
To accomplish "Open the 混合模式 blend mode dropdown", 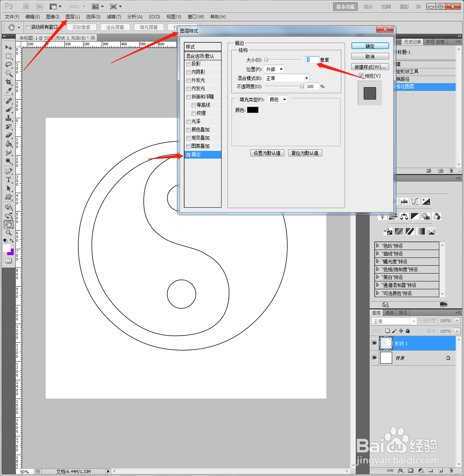I will 287,78.
